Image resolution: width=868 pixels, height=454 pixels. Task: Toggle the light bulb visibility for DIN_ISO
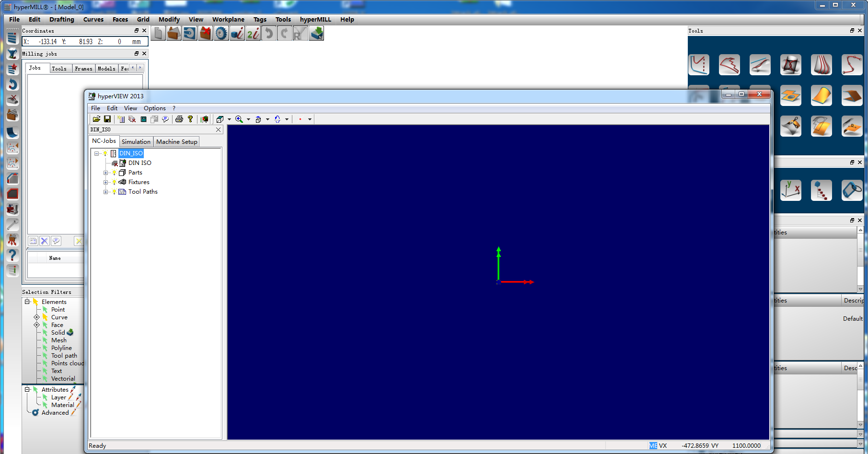105,153
